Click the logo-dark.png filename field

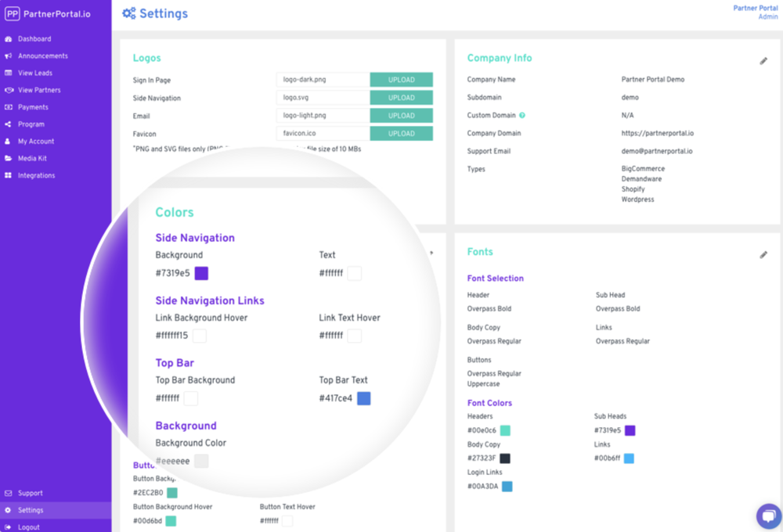click(x=321, y=79)
